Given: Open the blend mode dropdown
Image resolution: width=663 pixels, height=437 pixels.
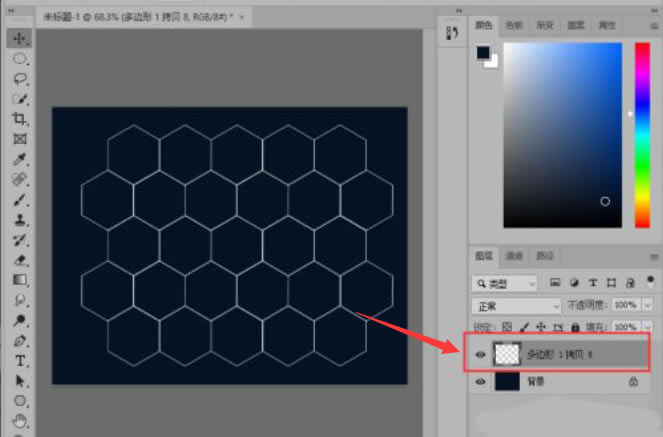Looking at the screenshot, I should tap(516, 306).
